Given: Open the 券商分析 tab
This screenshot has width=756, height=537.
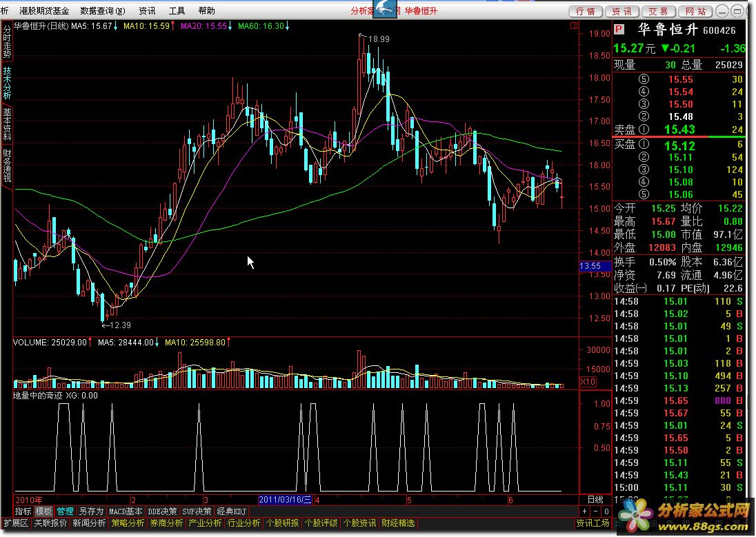Looking at the screenshot, I should (166, 523).
